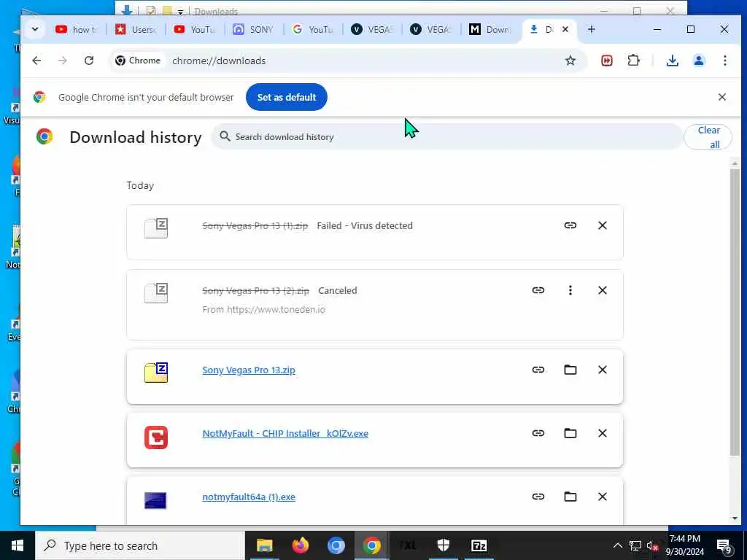The height and width of the screenshot is (560, 747).
Task: Switch to the SONY tab
Action: point(253,29)
